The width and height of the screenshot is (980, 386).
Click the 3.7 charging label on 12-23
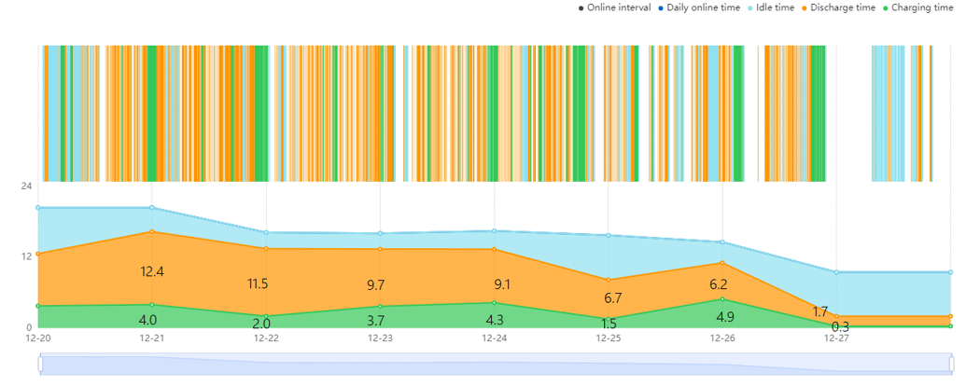pyautogui.click(x=375, y=322)
